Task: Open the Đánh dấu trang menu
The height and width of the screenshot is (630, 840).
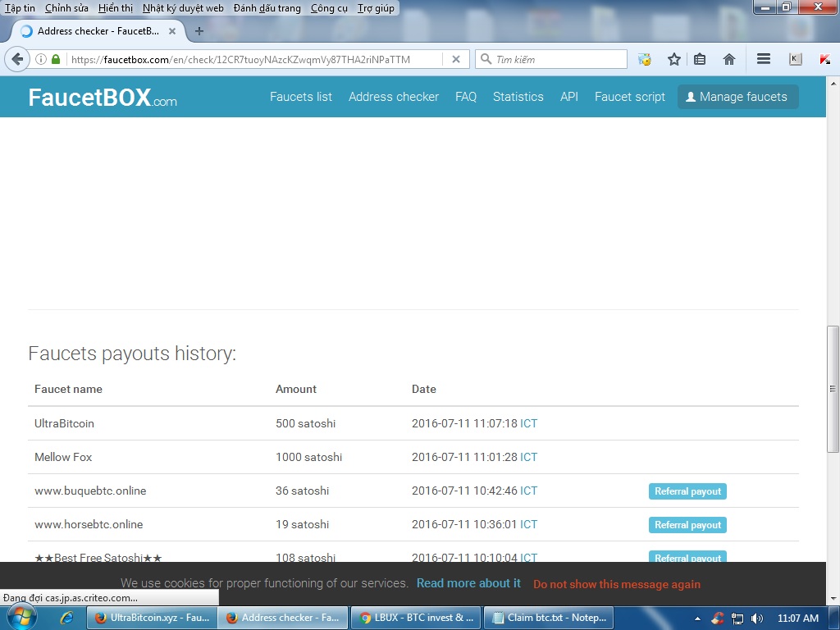Action: click(x=267, y=8)
